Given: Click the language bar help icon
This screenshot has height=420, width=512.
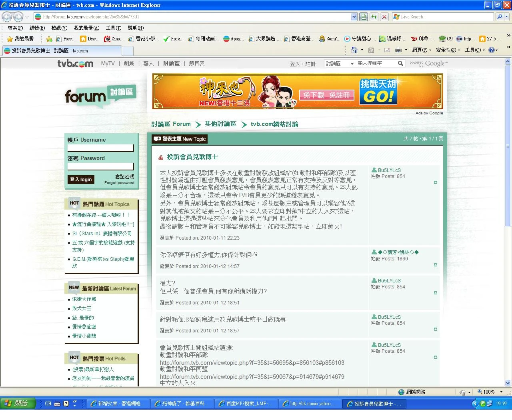Looking at the screenshot, I should (66, 404).
